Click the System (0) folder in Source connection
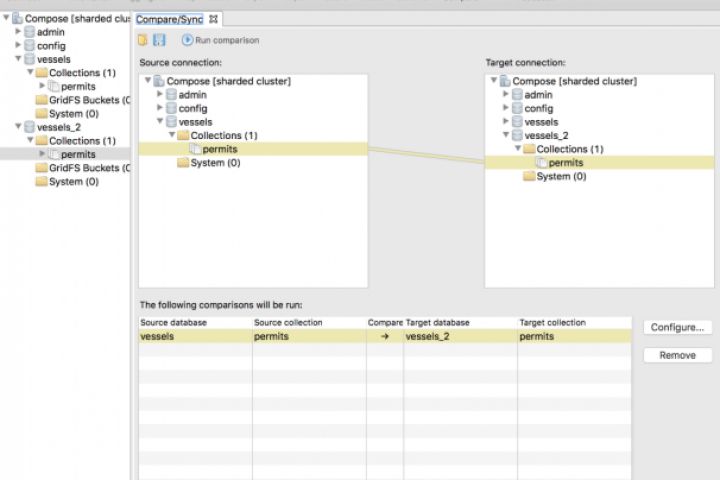 tap(183, 163)
